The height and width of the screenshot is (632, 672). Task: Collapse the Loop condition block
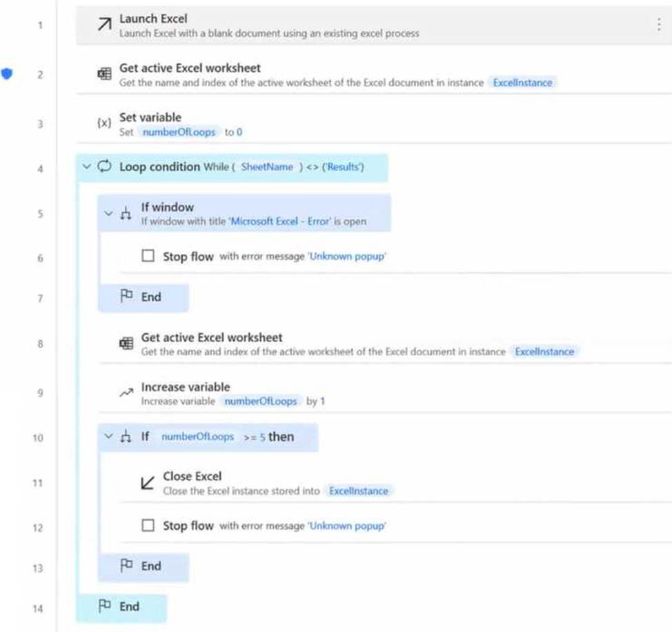tap(87, 167)
